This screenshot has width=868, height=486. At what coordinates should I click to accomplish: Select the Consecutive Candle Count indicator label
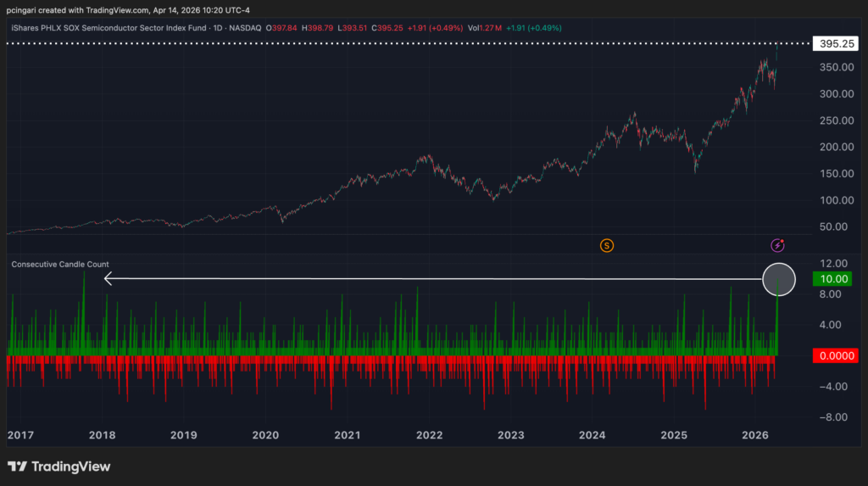pyautogui.click(x=60, y=265)
